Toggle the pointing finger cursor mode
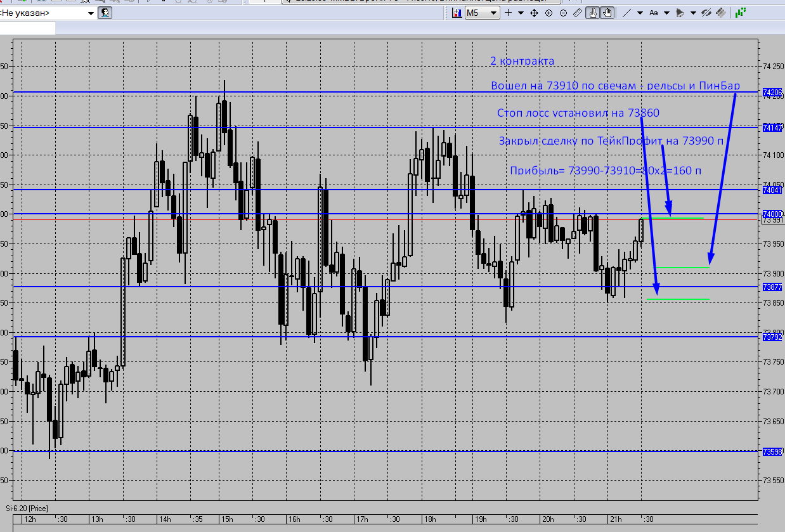 click(593, 13)
